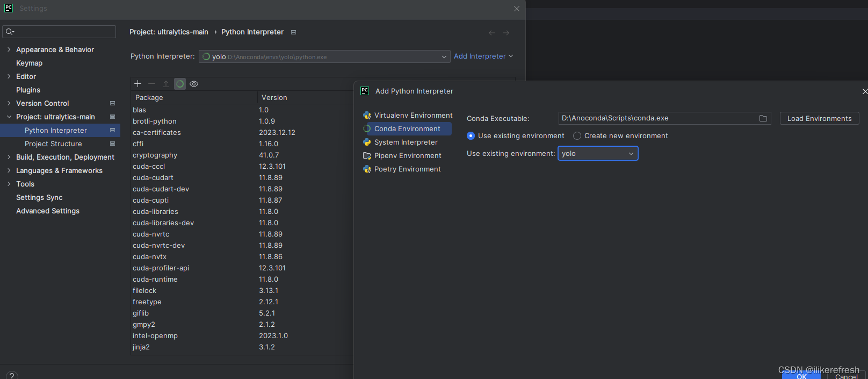
Task: Select the cuda-cudart-dev package row
Action: click(242, 189)
